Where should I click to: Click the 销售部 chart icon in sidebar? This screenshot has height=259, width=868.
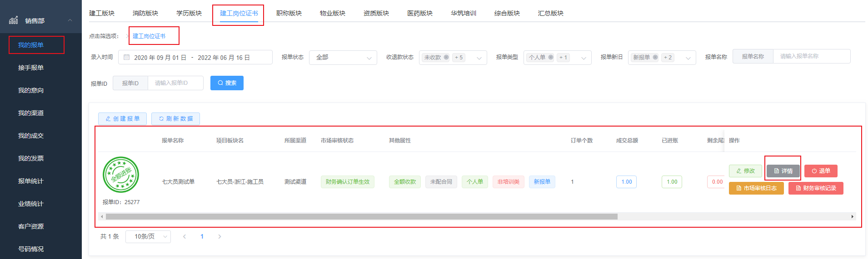tap(14, 20)
